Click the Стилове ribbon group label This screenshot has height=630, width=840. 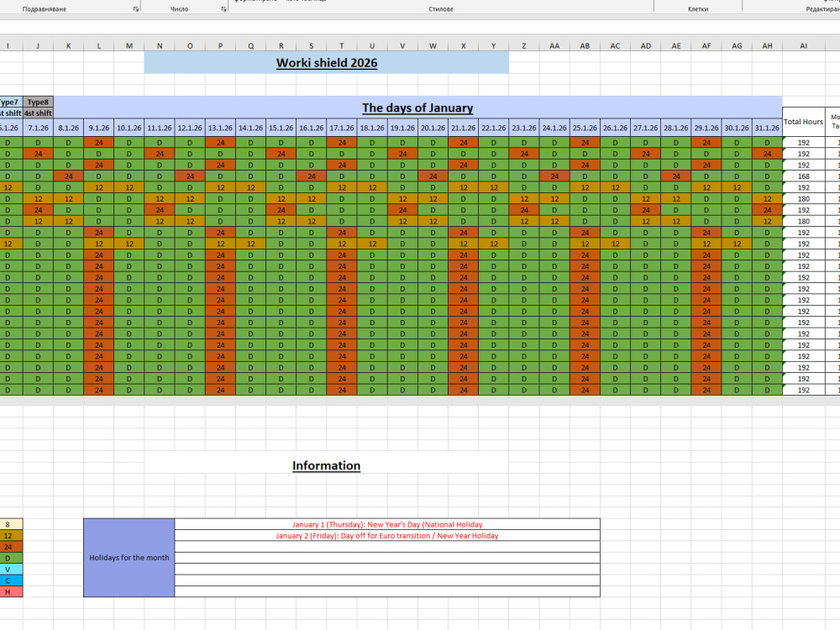[x=441, y=9]
